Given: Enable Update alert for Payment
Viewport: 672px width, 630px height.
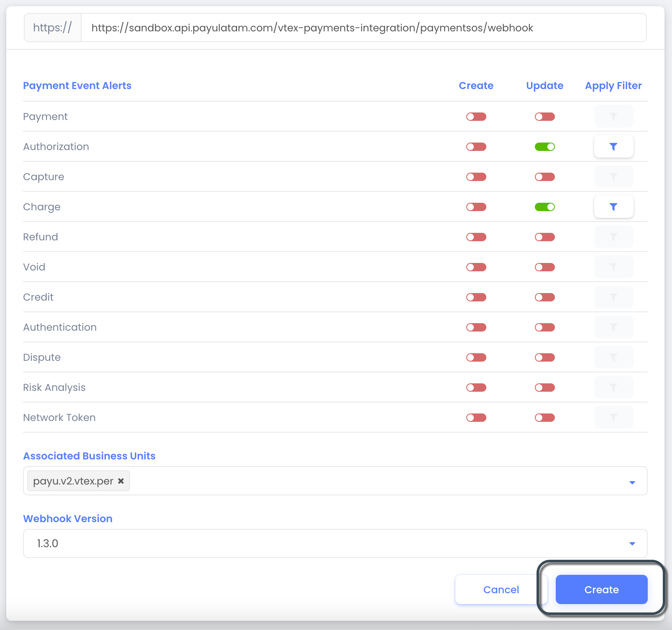Looking at the screenshot, I should (545, 117).
